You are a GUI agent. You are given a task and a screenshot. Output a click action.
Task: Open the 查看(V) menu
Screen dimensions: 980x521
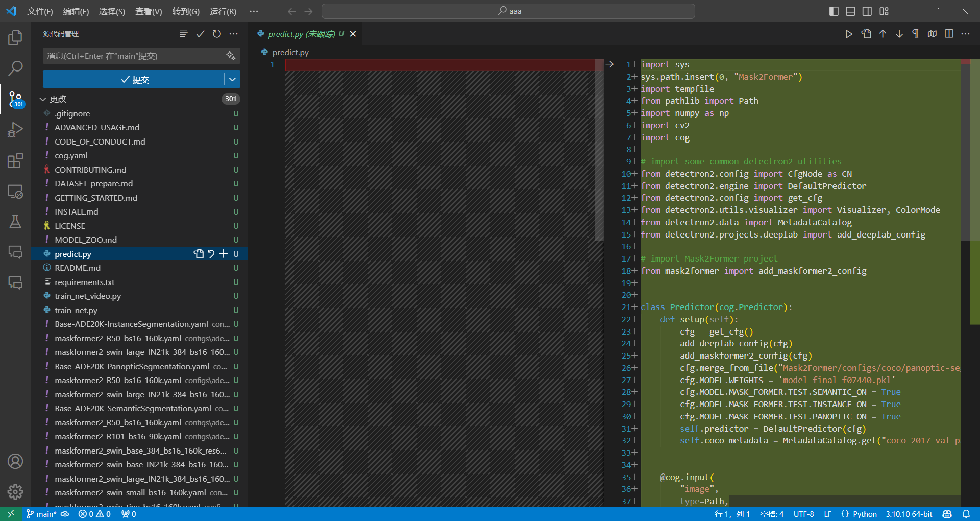[148, 11]
